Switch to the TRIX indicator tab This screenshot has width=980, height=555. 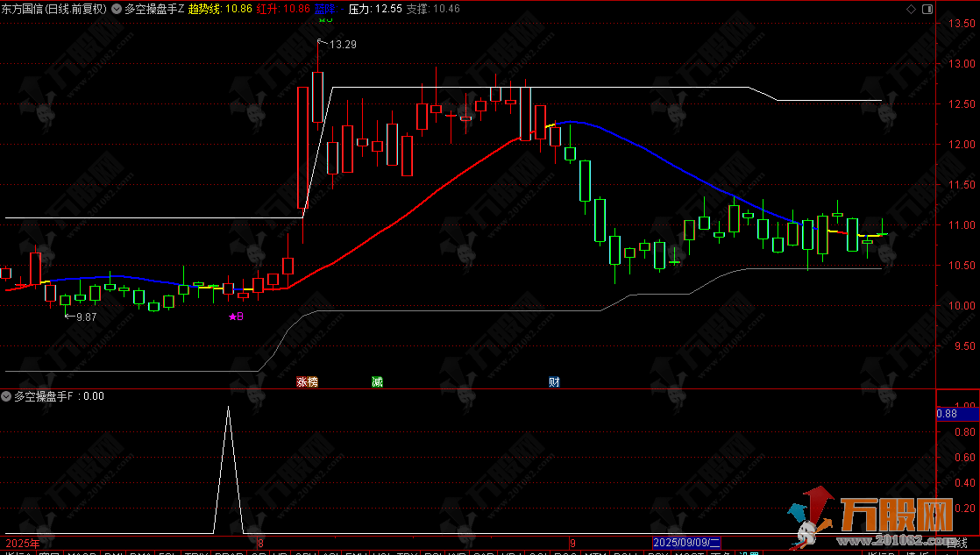click(x=197, y=553)
